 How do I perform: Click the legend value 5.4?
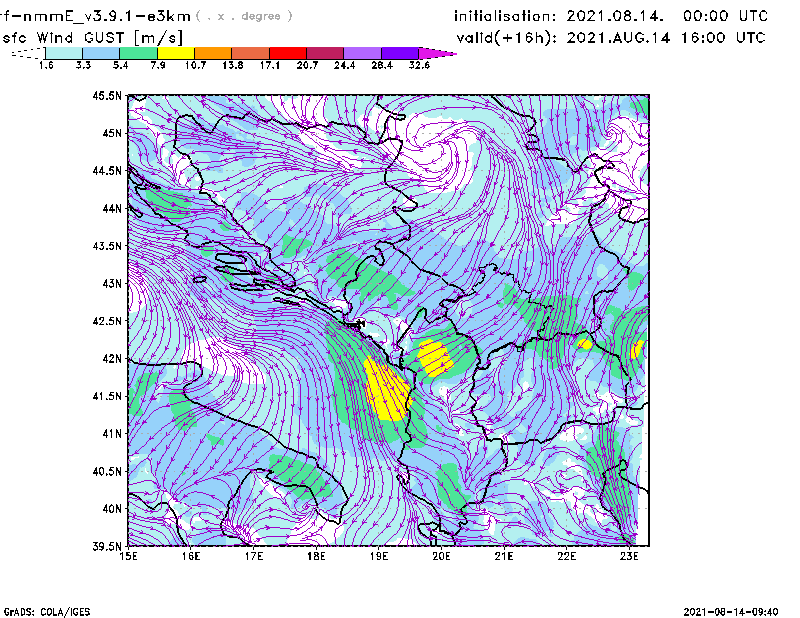tap(120, 65)
